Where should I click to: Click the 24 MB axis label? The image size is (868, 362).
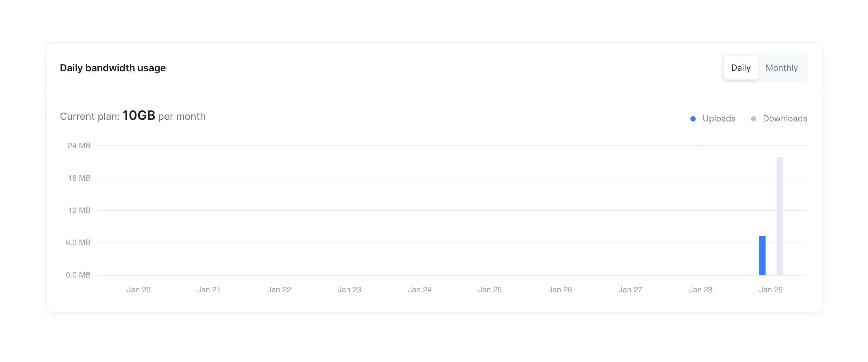click(79, 146)
